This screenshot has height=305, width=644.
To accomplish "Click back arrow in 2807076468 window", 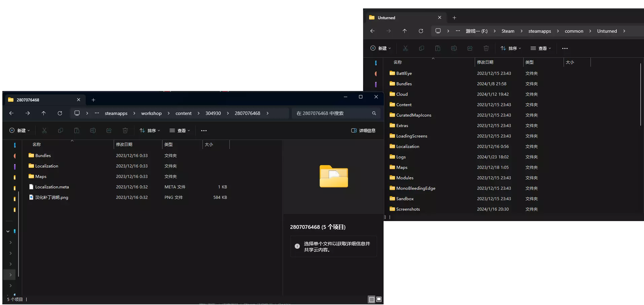I will 11,113.
